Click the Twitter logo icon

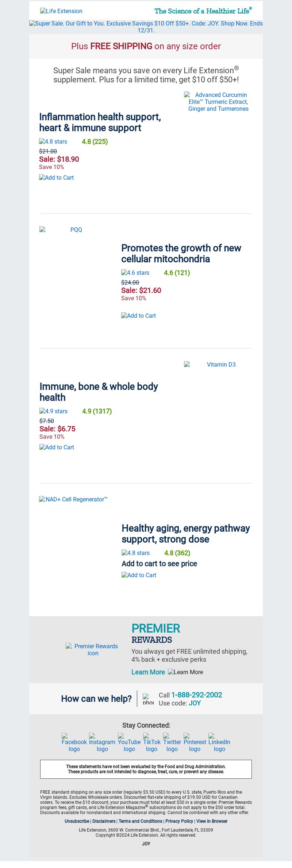172,743
